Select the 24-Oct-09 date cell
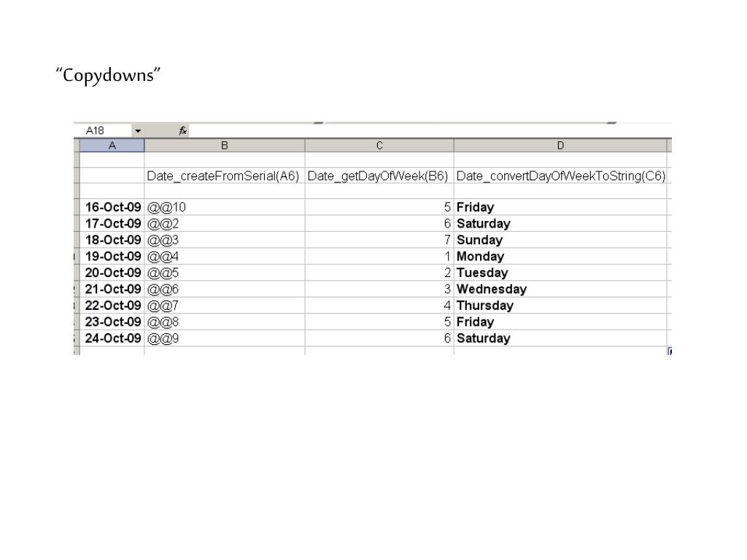 (x=112, y=338)
